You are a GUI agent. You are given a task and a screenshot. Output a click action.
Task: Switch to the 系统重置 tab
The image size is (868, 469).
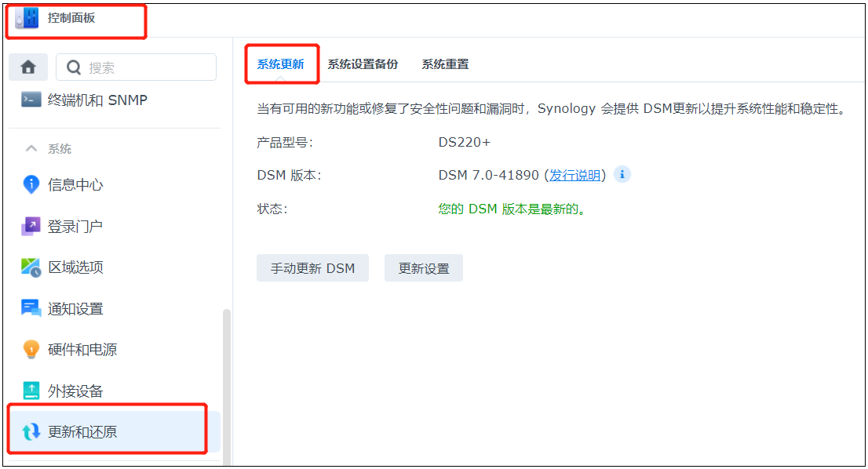tap(445, 64)
